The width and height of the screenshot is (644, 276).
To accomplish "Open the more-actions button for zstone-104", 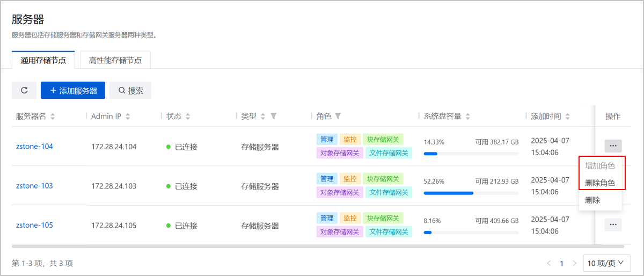I will pyautogui.click(x=613, y=146).
